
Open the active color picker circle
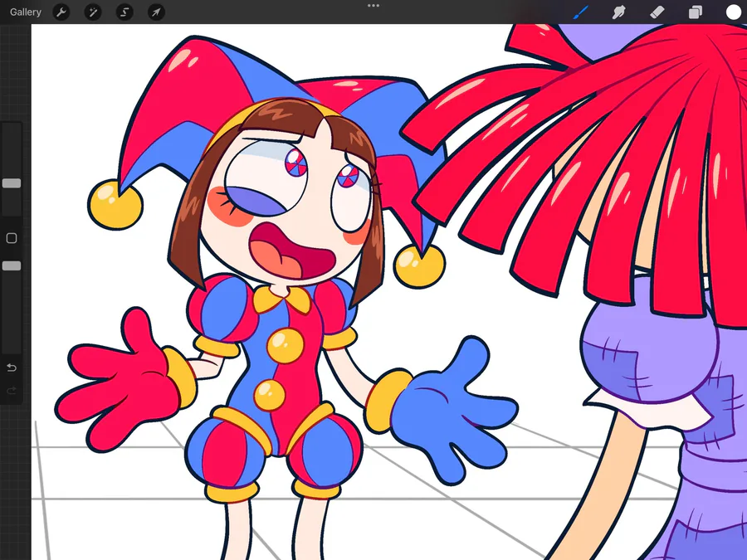[x=734, y=12]
